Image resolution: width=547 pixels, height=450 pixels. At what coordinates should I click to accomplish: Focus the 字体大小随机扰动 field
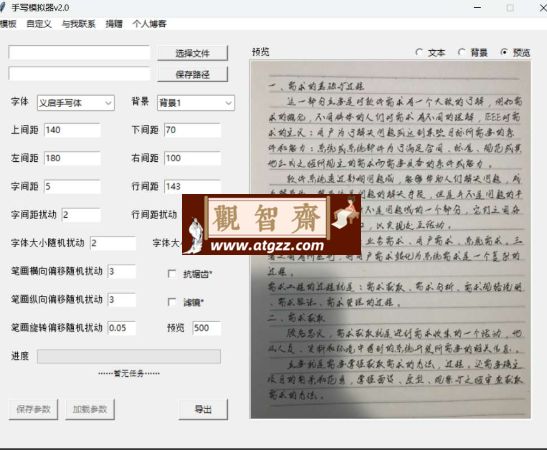(113, 243)
